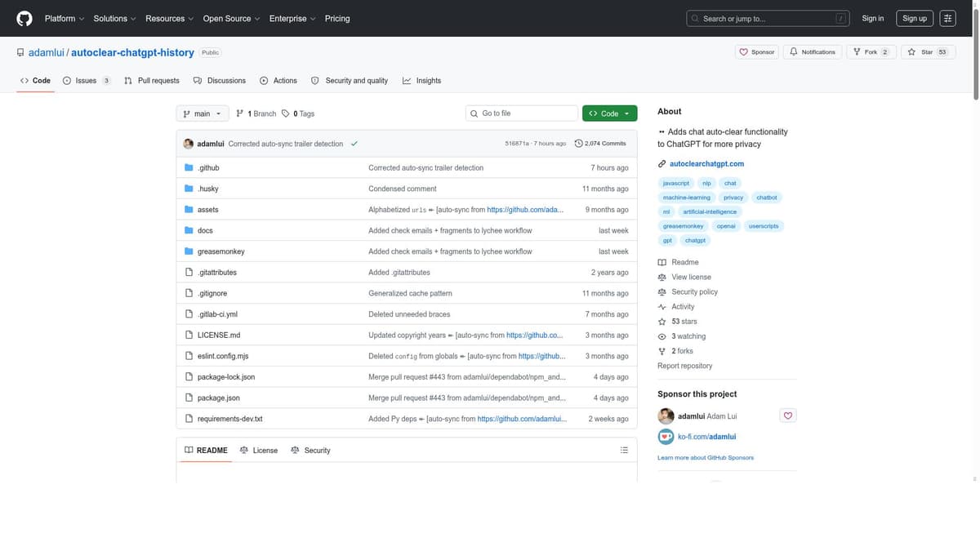Click the .gitattributes file icon
Screen dimensions: 980x551
189,272
